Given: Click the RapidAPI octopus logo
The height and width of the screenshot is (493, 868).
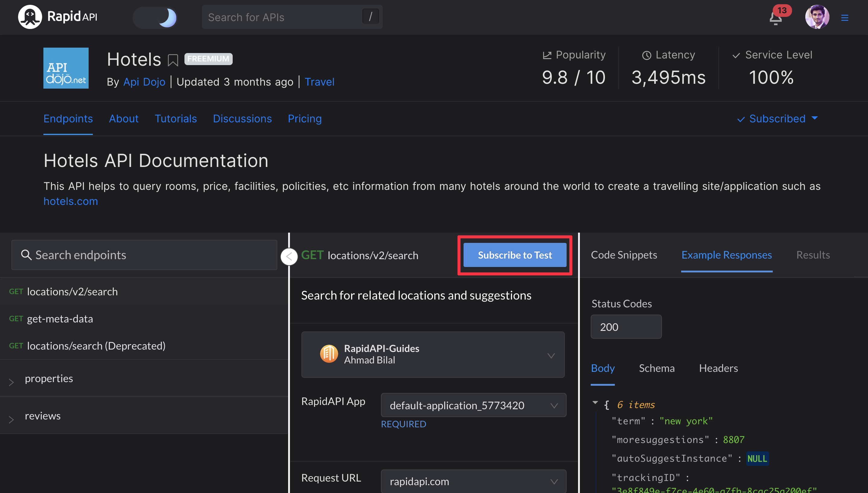Looking at the screenshot, I should point(30,17).
